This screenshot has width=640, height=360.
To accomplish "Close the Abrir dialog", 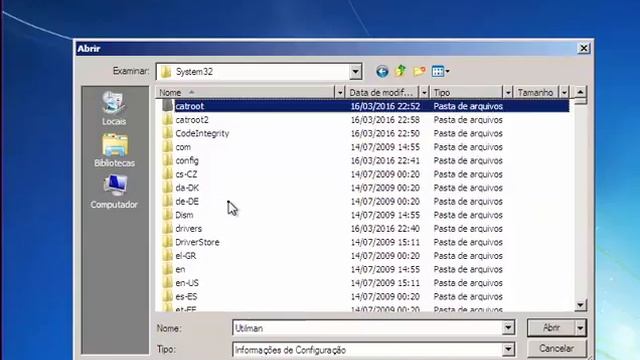I will click(584, 48).
